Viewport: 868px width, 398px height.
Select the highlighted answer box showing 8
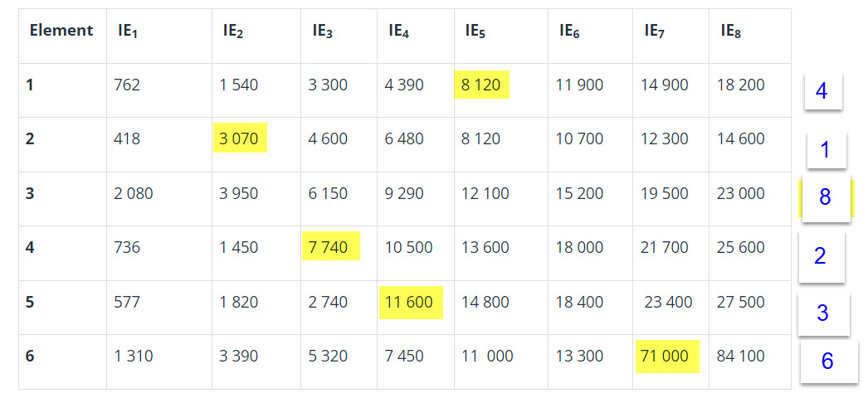click(x=826, y=198)
